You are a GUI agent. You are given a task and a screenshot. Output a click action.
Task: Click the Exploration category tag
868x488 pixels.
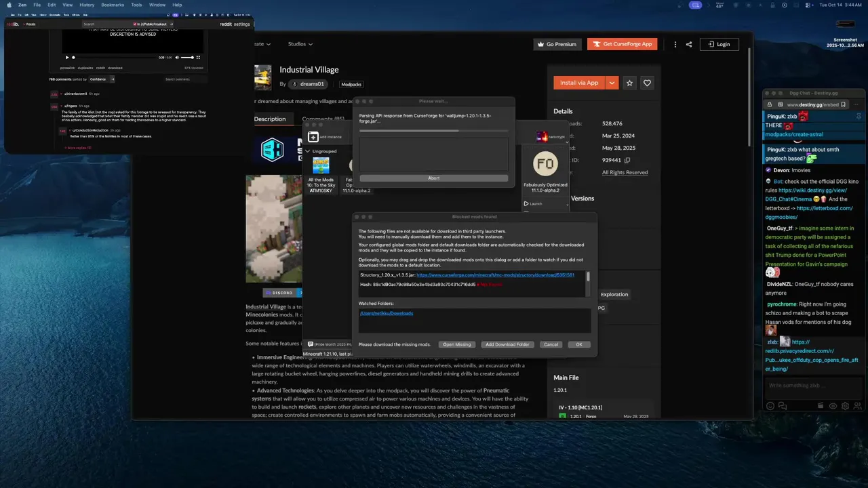click(x=614, y=294)
